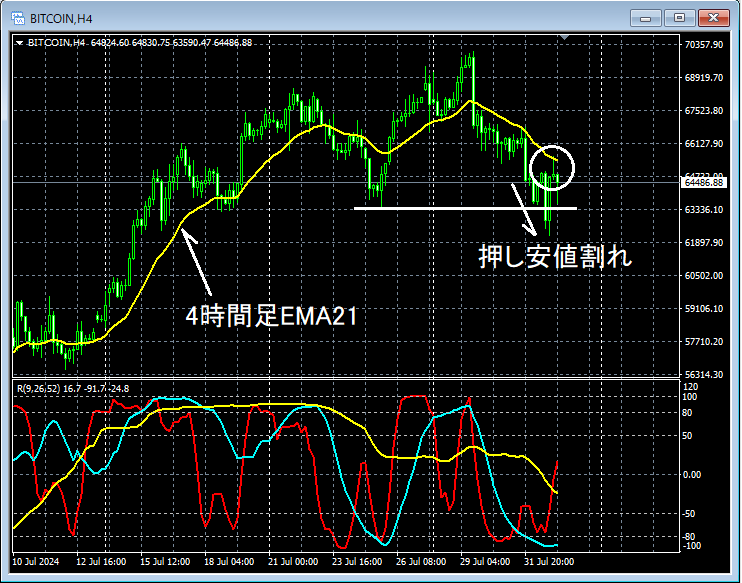The image size is (742, 583).
Task: Click the 23 Jul 16:00 time label
Action: coord(357,562)
